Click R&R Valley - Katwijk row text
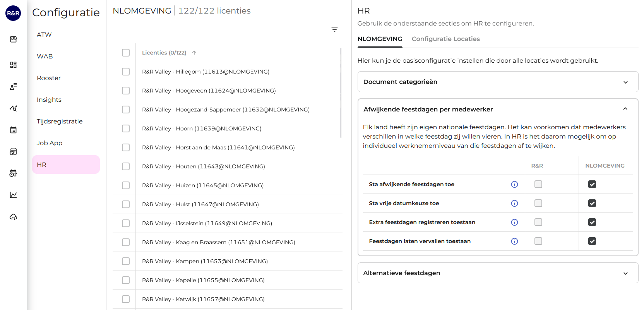 [203, 299]
